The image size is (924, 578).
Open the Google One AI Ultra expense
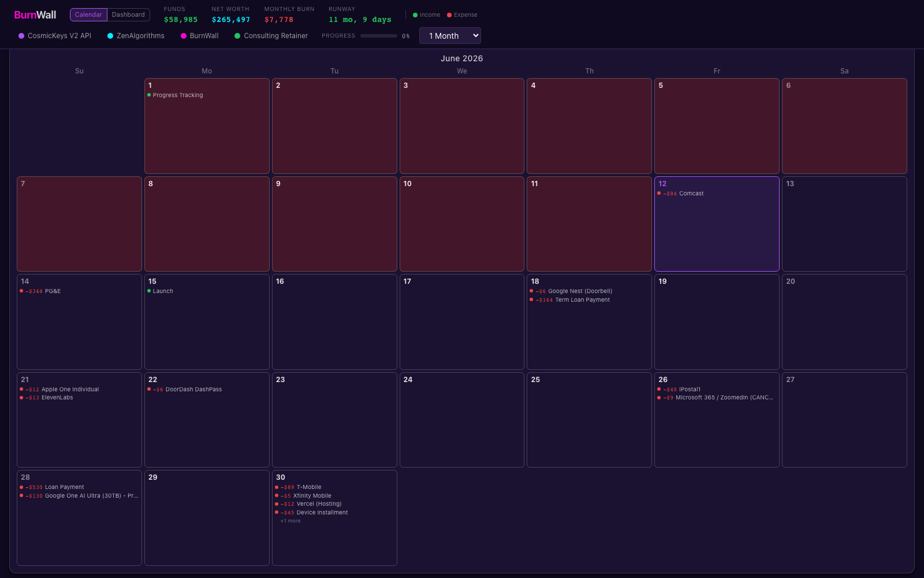pos(79,496)
